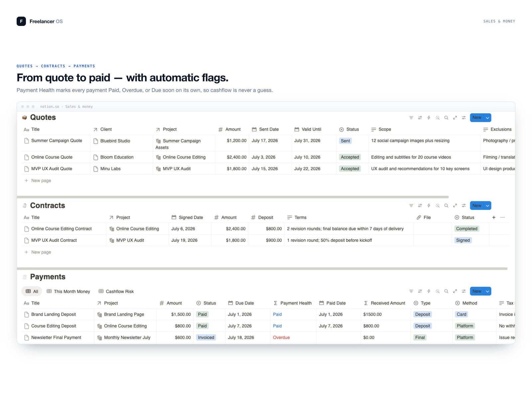This screenshot has height=399, width=532.
Task: Open MVP UX Audit project in Contracts
Action: point(130,240)
